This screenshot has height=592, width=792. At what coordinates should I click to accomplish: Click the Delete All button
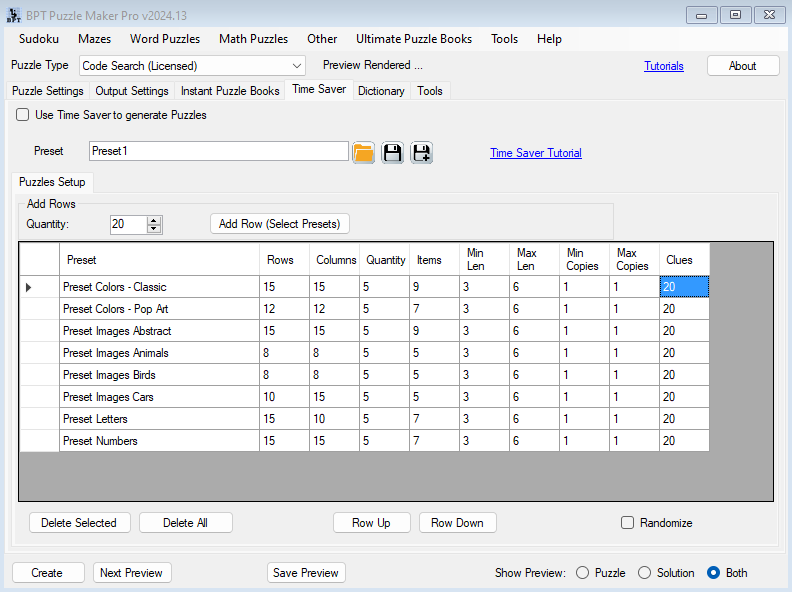[x=185, y=523]
